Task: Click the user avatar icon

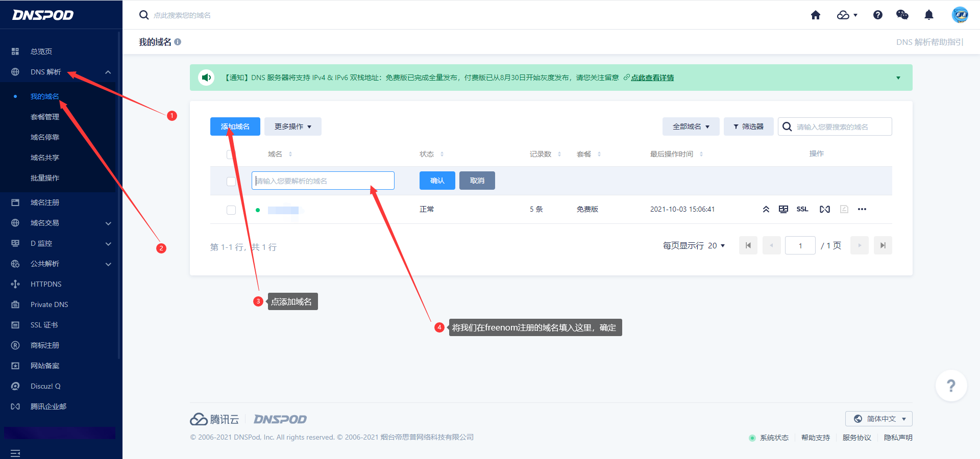Action: pos(960,15)
